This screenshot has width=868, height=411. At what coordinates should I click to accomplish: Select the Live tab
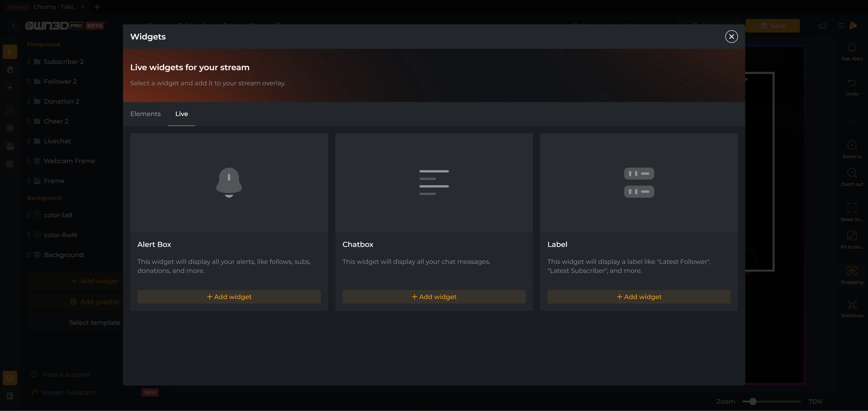pos(181,114)
